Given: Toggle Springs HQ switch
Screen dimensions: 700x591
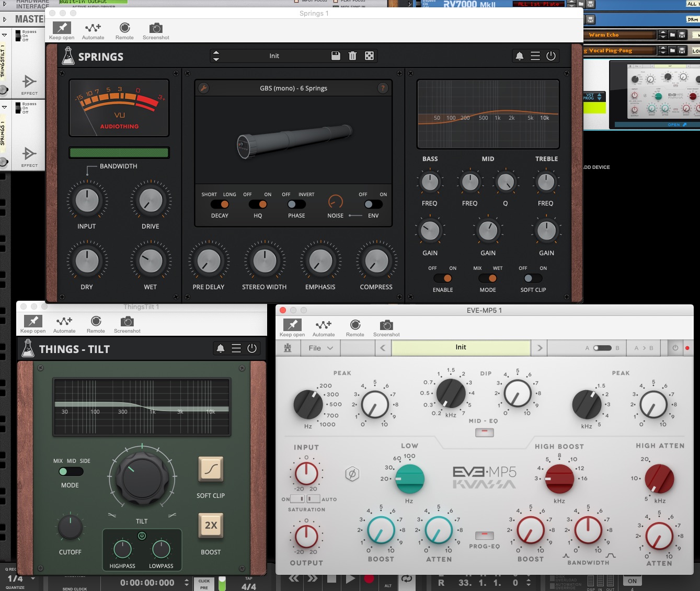Looking at the screenshot, I should point(258,204).
